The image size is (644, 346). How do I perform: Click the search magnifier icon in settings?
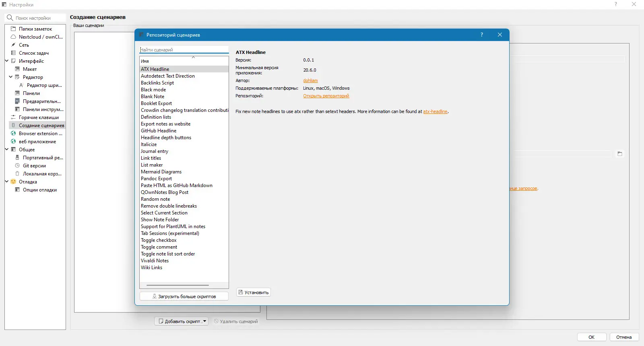coord(10,18)
